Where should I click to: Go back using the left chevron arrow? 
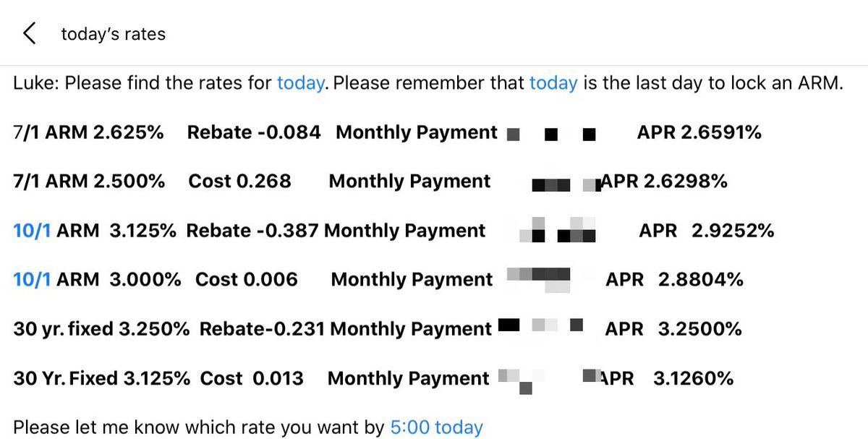[x=29, y=33]
